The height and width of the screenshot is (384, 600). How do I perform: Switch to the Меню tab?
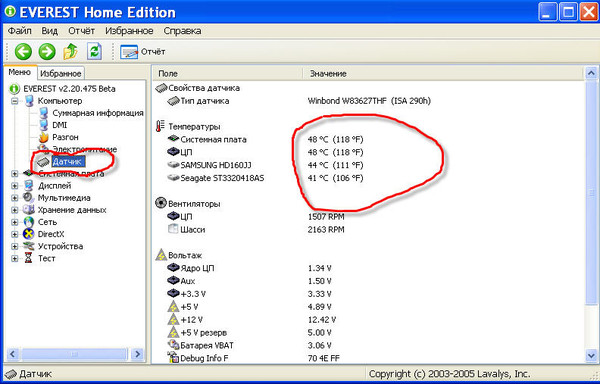pos(20,72)
